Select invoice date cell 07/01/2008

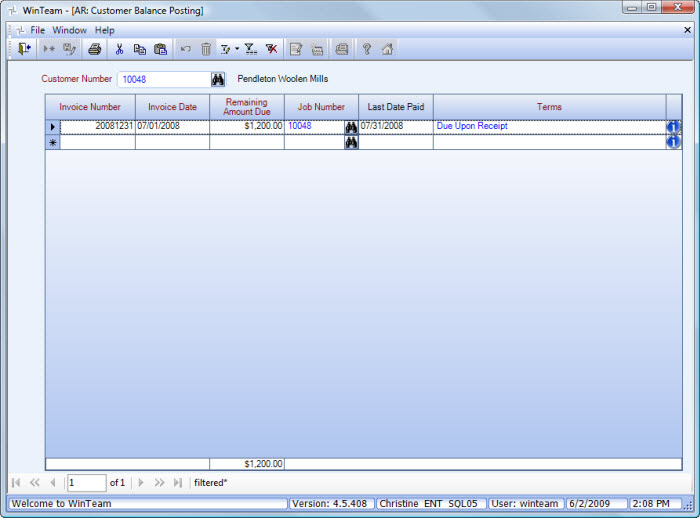[172, 126]
